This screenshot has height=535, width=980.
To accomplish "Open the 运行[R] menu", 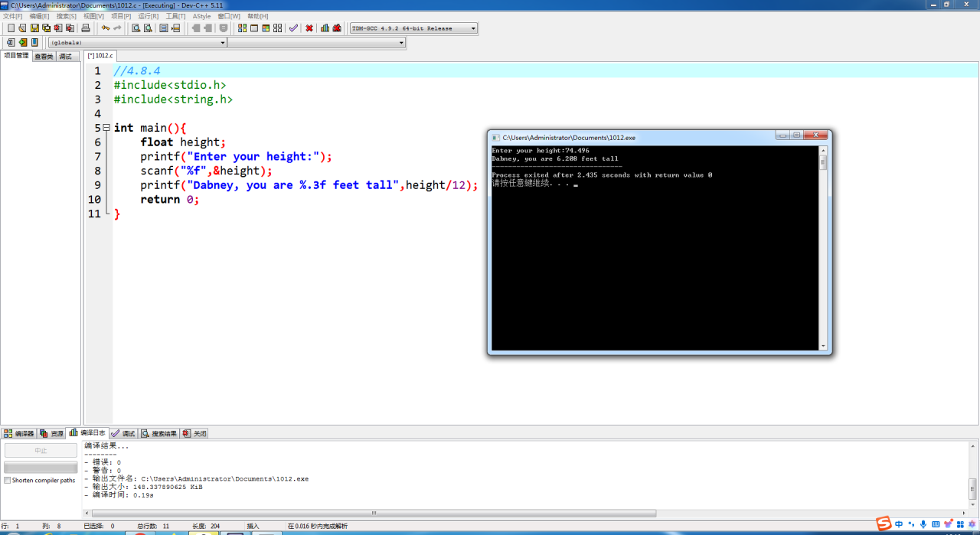I will pos(149,16).
